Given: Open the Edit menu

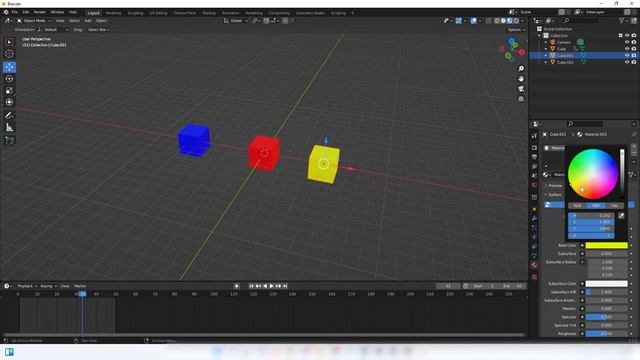Looking at the screenshot, I should pyautogui.click(x=26, y=12).
